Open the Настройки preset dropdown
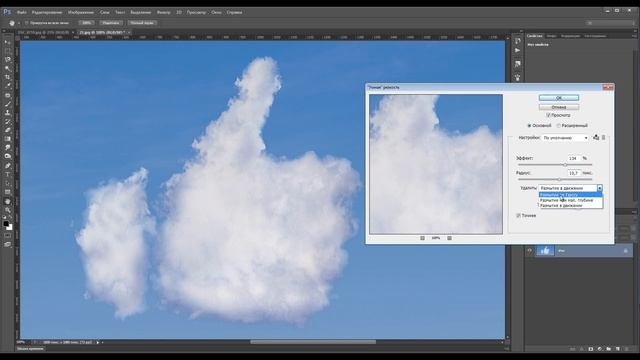Screen dimensions: 640x360 coord(565,138)
